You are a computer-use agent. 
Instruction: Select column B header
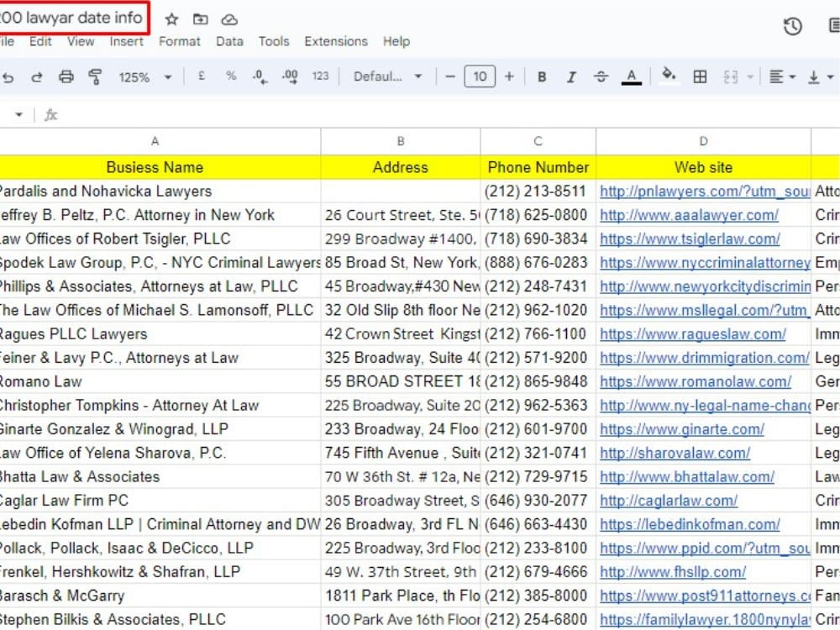400,141
